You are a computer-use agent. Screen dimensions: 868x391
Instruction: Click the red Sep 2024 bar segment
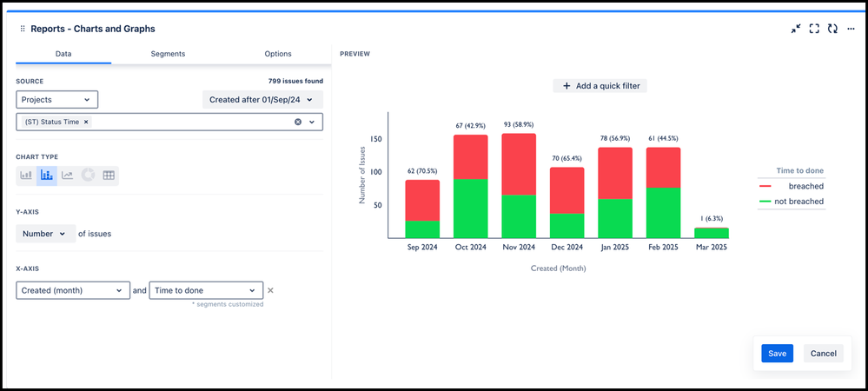point(422,201)
